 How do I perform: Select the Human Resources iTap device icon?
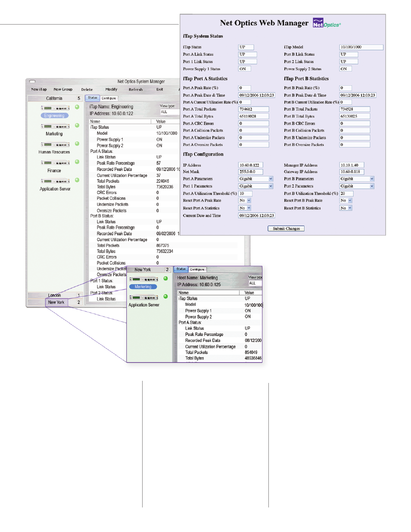click(x=55, y=145)
